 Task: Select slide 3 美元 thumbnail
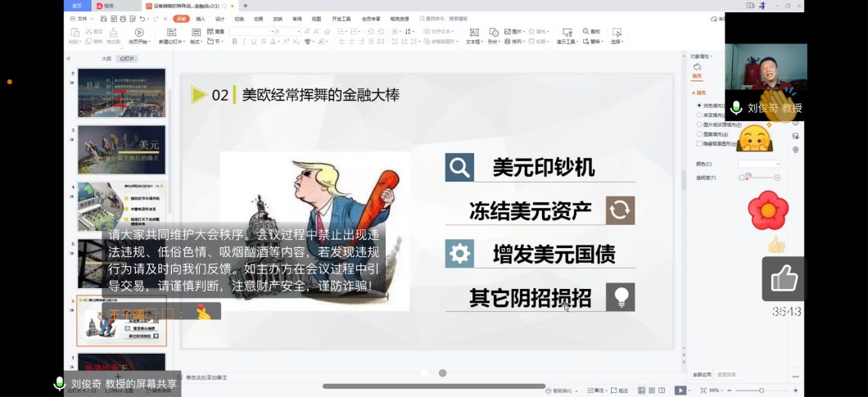coord(121,150)
